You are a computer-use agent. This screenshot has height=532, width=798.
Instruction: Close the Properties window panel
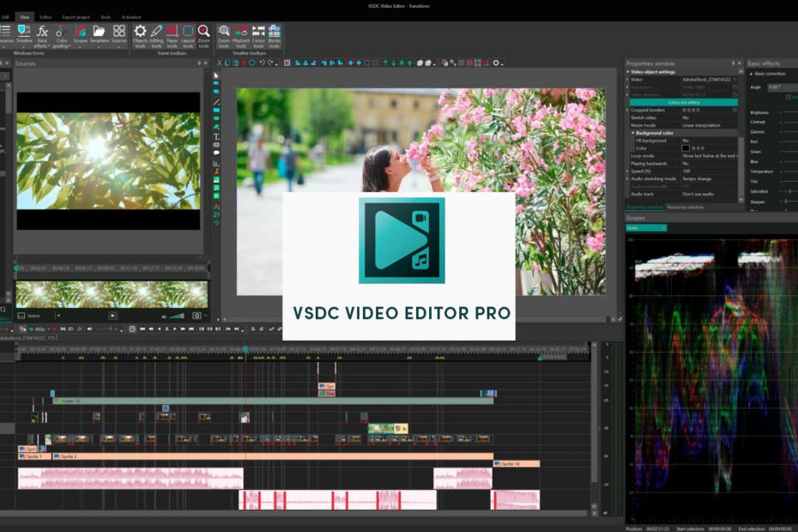[x=740, y=63]
